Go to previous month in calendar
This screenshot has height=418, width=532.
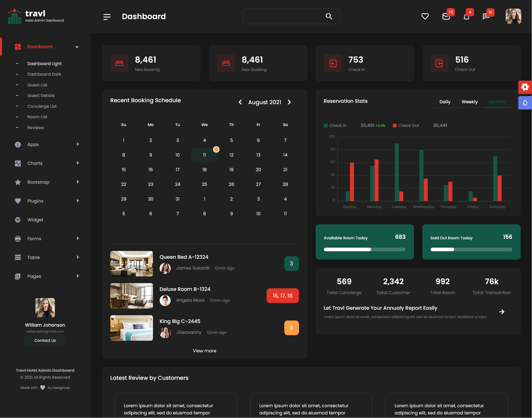pyautogui.click(x=240, y=102)
